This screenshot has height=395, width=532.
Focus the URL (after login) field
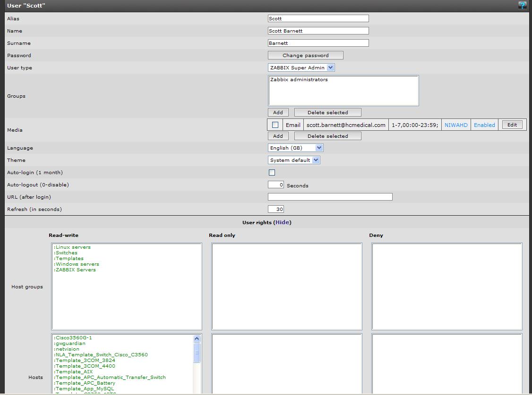(330, 197)
